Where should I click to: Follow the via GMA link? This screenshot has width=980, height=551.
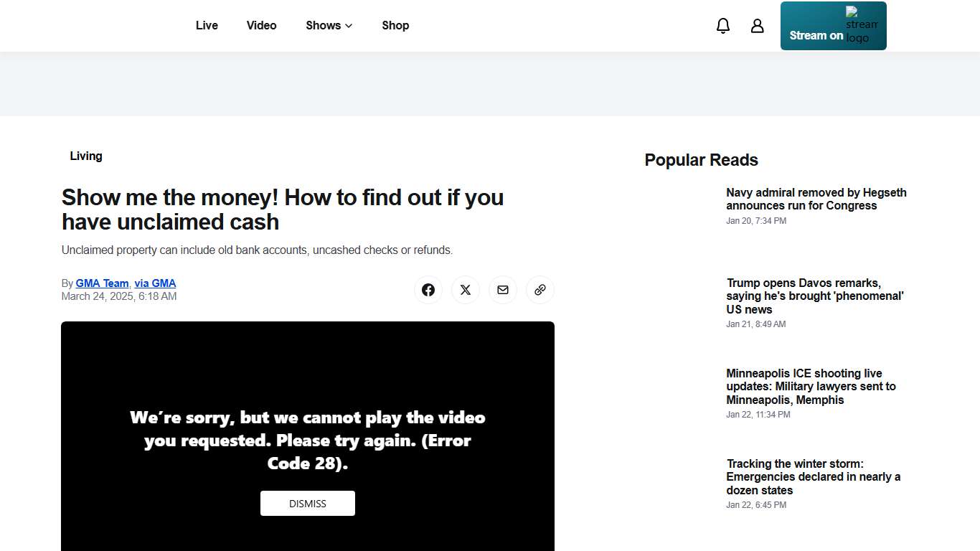click(155, 283)
